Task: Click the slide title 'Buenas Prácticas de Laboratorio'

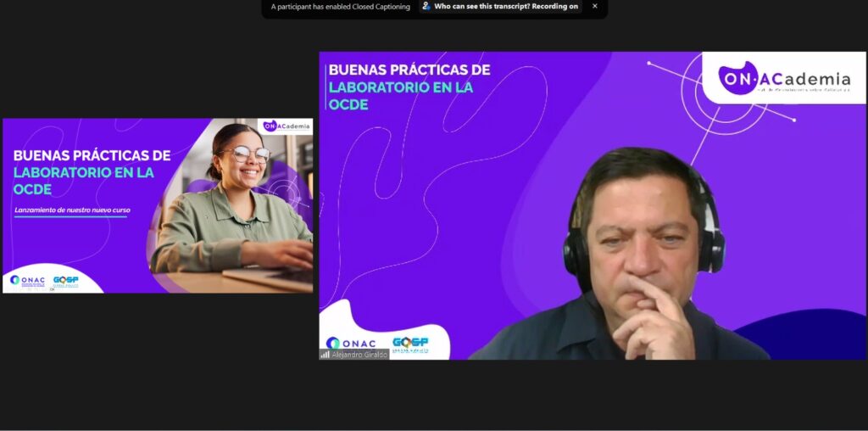Action: [x=92, y=172]
